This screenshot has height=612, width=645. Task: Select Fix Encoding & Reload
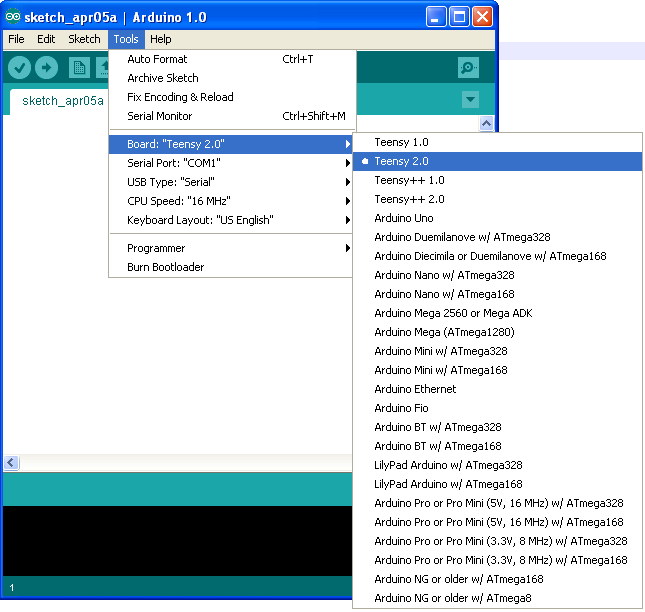click(231, 97)
